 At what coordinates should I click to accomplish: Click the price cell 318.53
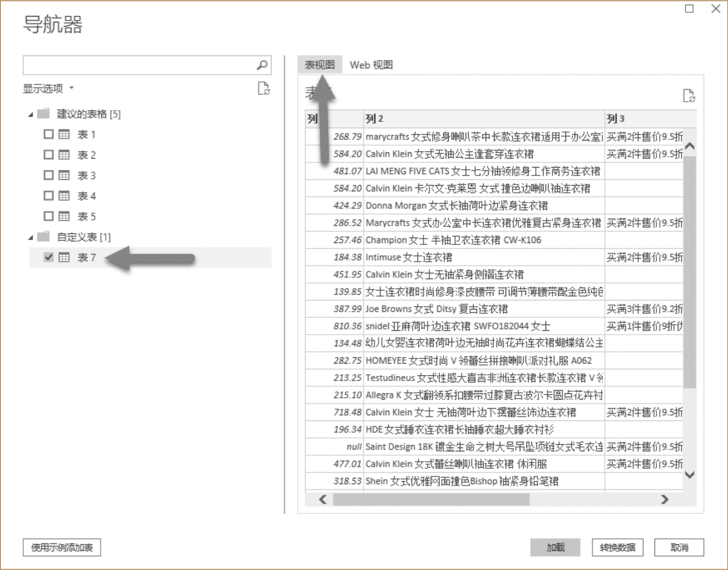click(x=334, y=481)
